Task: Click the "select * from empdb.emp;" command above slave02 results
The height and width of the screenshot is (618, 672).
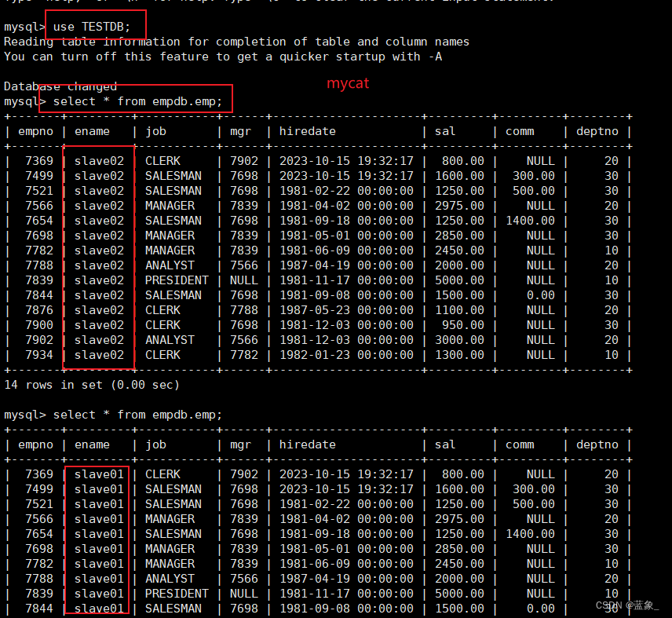Action: 137,101
